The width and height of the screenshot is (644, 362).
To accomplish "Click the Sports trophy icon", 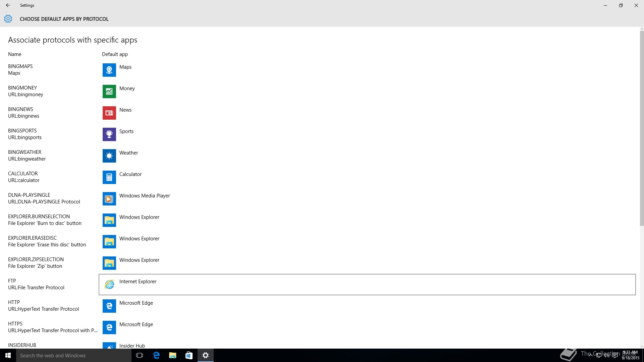I will 109,134.
